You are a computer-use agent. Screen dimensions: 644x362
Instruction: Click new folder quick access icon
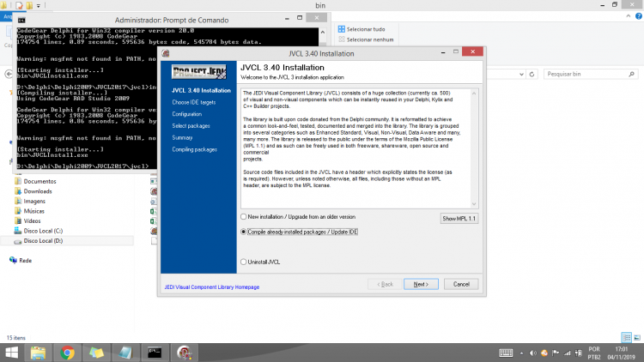click(29, 5)
